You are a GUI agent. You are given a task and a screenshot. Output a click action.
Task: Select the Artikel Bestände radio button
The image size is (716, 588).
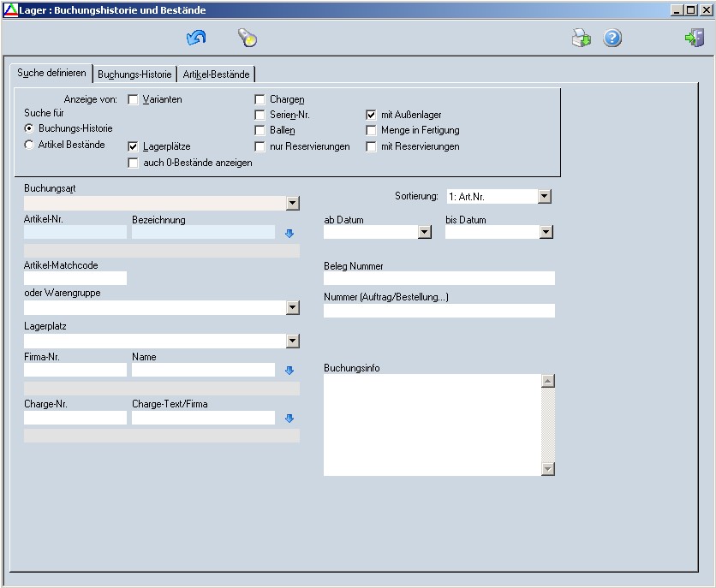click(29, 145)
